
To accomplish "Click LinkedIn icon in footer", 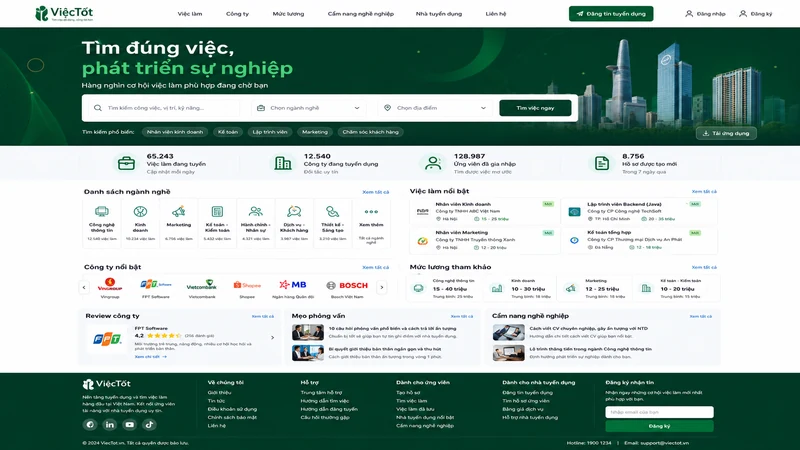I will (x=110, y=424).
